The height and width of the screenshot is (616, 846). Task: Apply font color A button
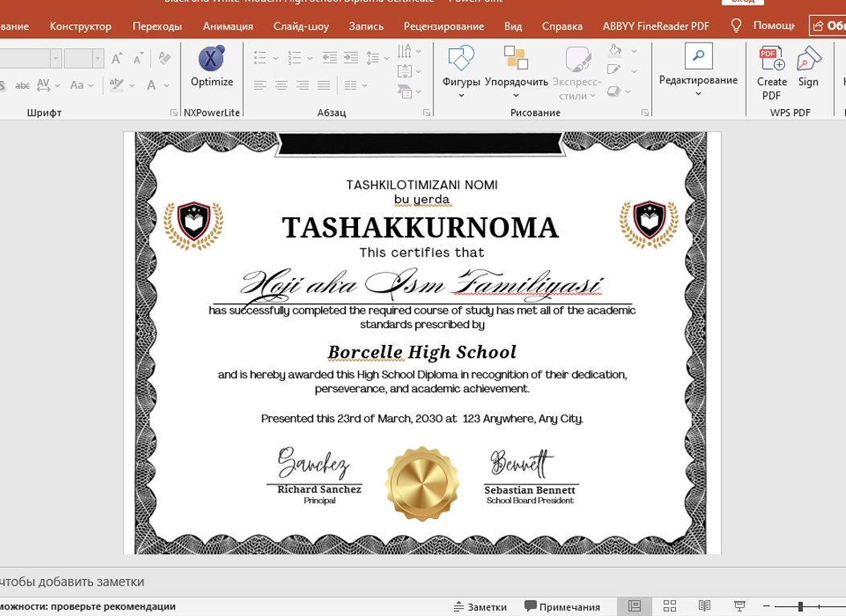tap(151, 84)
